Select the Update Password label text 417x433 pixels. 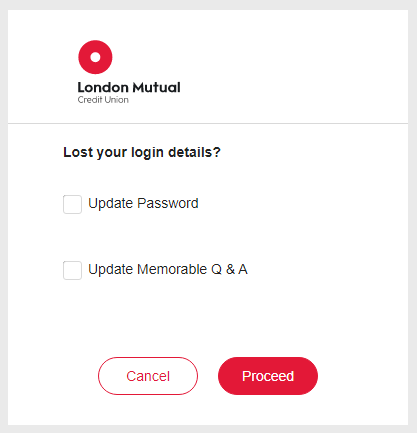[x=143, y=203]
